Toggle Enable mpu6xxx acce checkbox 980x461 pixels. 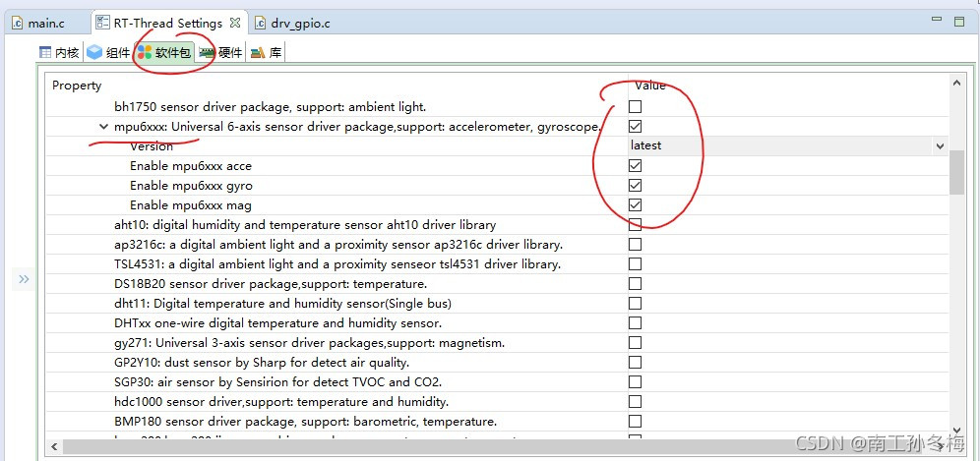pyautogui.click(x=635, y=165)
